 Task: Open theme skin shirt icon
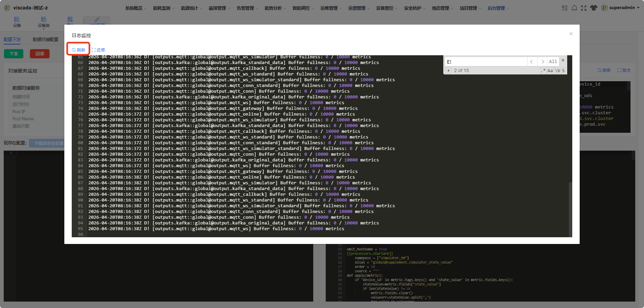594,8
